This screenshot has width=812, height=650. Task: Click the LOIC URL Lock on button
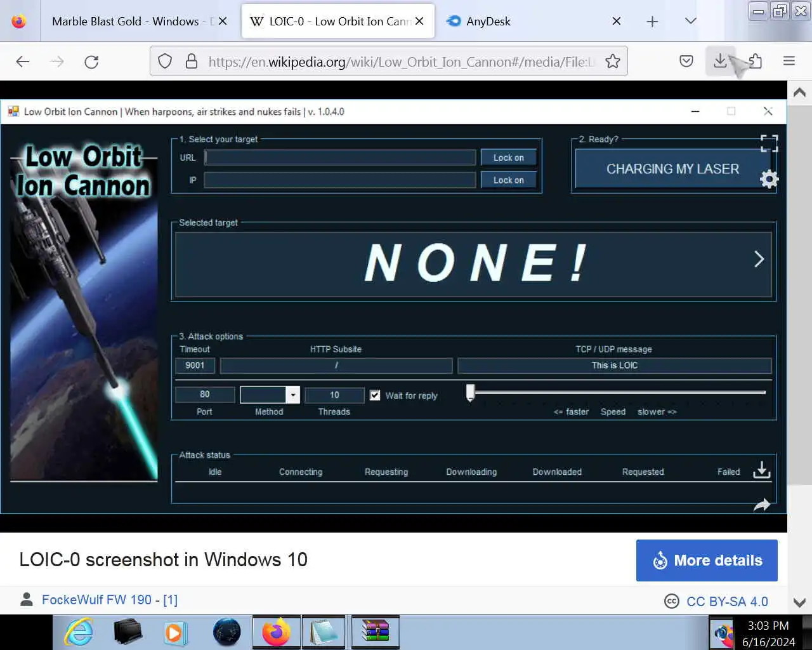[509, 157]
